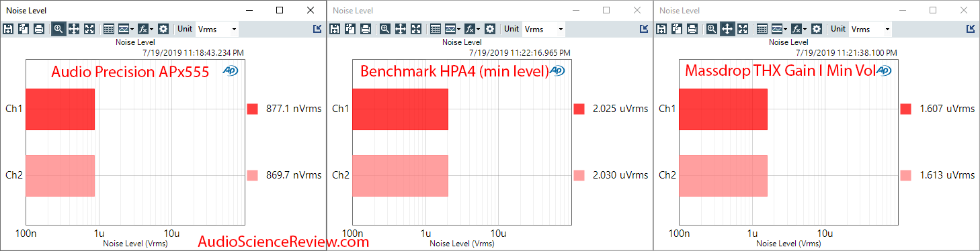Open graph settings gear in Massdrop THX window
Image resolution: width=980 pixels, height=251 pixels.
pyautogui.click(x=817, y=29)
